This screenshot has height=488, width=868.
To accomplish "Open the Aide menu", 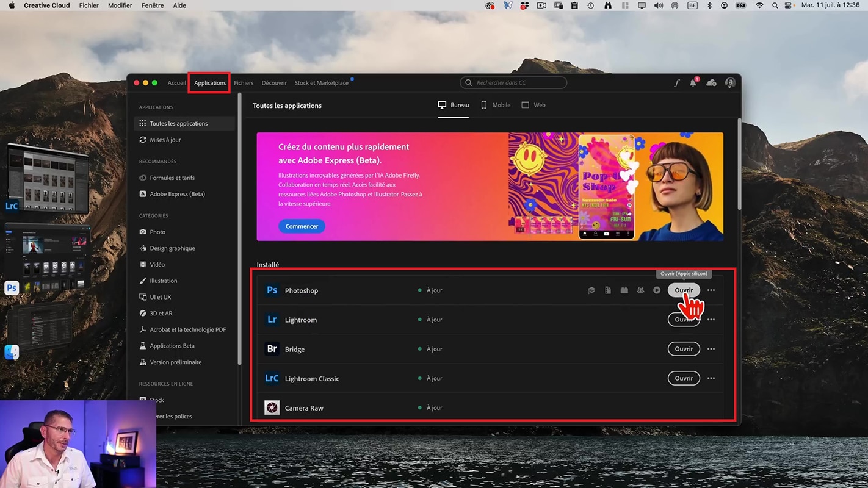I will [x=179, y=5].
